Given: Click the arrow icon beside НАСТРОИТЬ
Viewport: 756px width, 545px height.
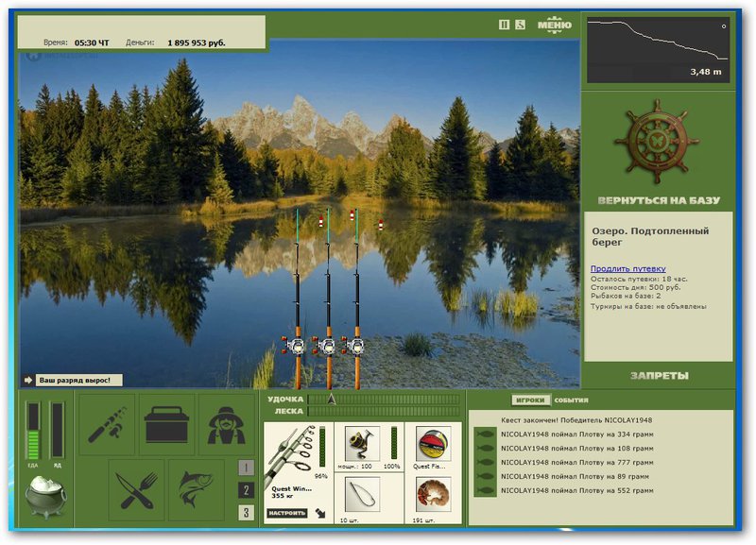Looking at the screenshot, I should (x=320, y=513).
